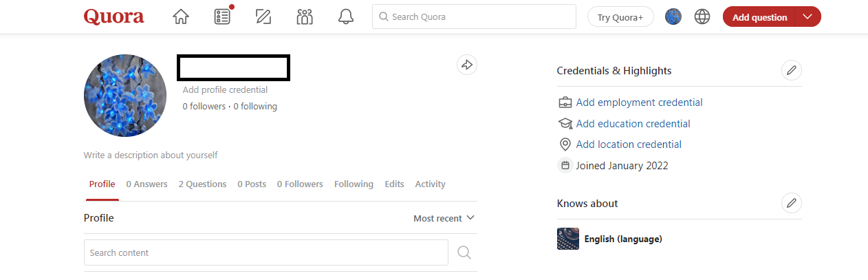The width and height of the screenshot is (868, 280).
Task: Open the Spaces people icon
Action: pos(305,17)
